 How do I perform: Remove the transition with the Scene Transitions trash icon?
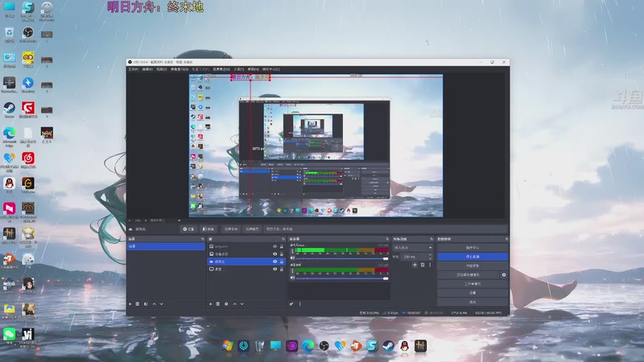(423, 265)
